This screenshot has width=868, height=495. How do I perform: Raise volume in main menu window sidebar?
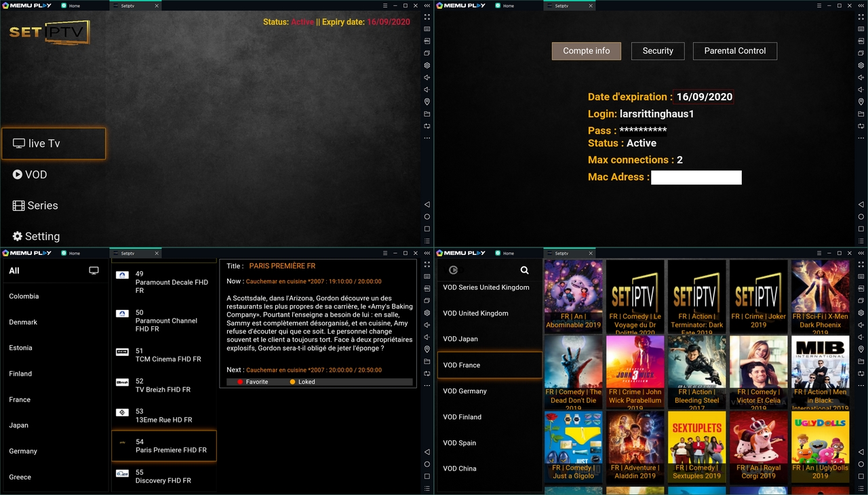(427, 78)
